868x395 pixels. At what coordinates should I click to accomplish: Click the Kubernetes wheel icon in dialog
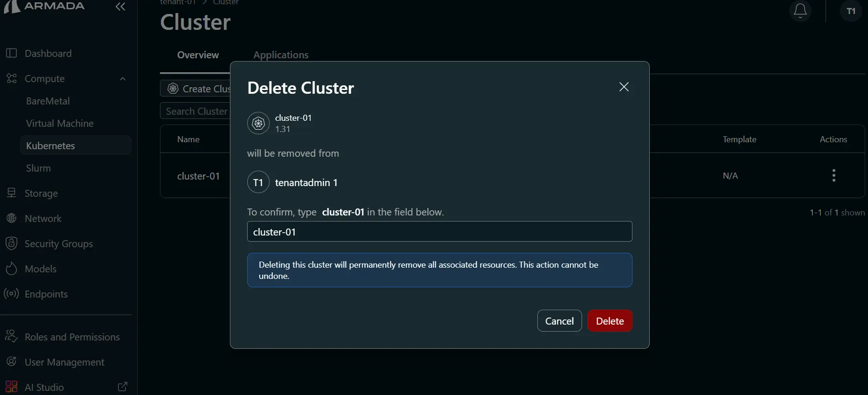click(258, 123)
